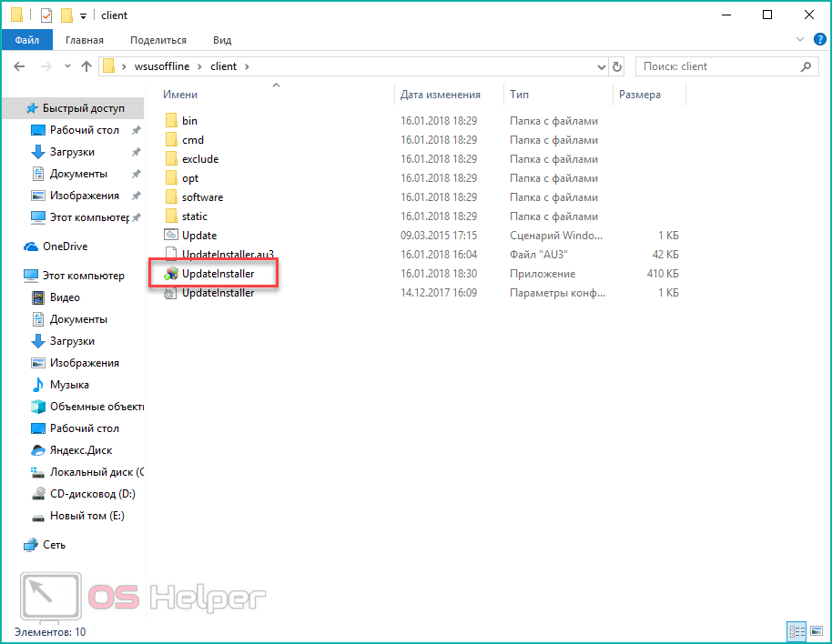Sort by the Тип column header
The height and width of the screenshot is (644, 832).
[520, 95]
